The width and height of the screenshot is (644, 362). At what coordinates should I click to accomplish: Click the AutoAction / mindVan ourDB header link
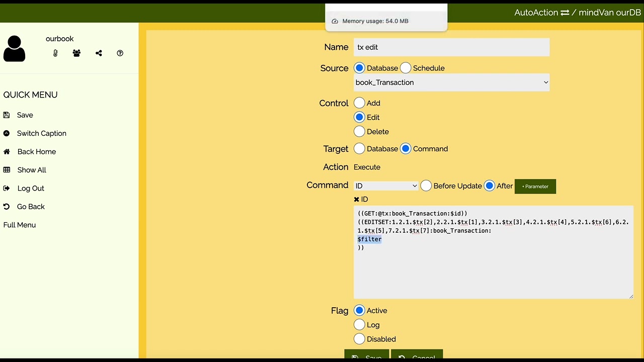[x=578, y=13]
